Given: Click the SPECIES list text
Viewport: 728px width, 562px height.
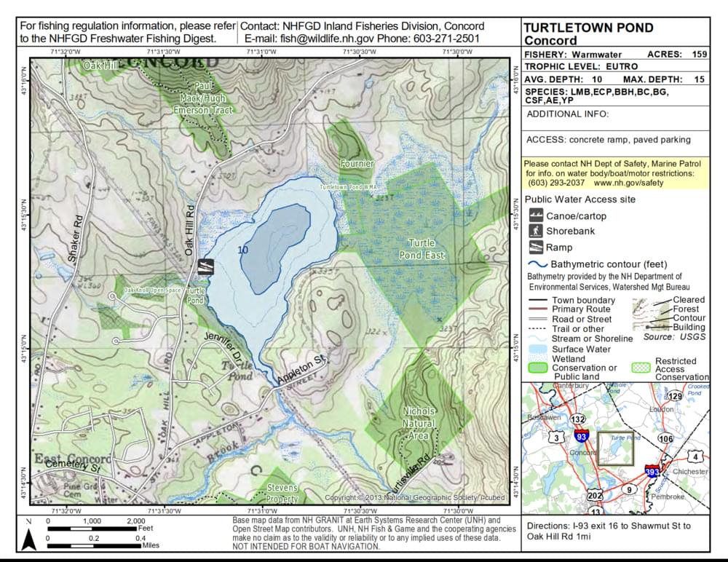Looking at the screenshot, I should 597,95.
